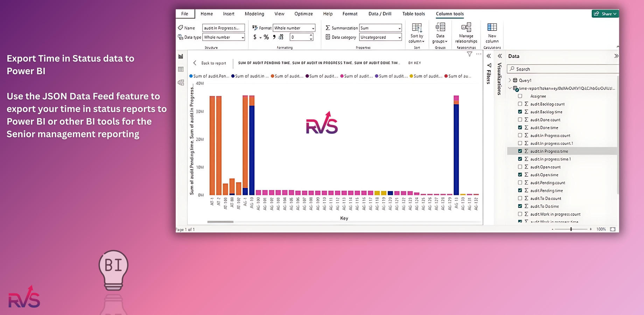Switch to the Table view icon
The width and height of the screenshot is (644, 315).
[x=181, y=69]
